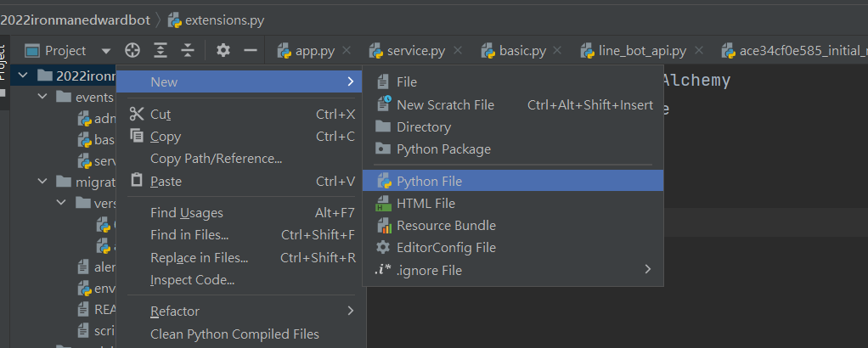Click the locate/select opened file target icon
This screenshot has width=868, height=348.
(132, 51)
